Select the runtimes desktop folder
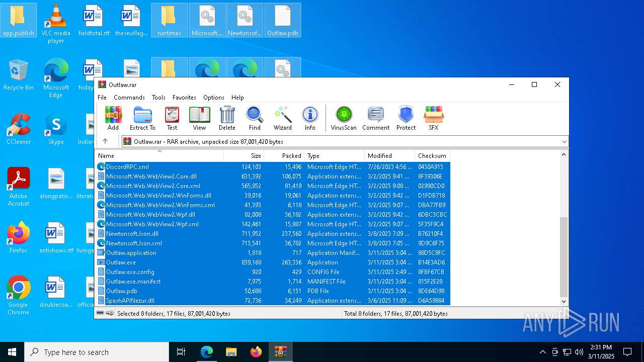 tap(169, 21)
